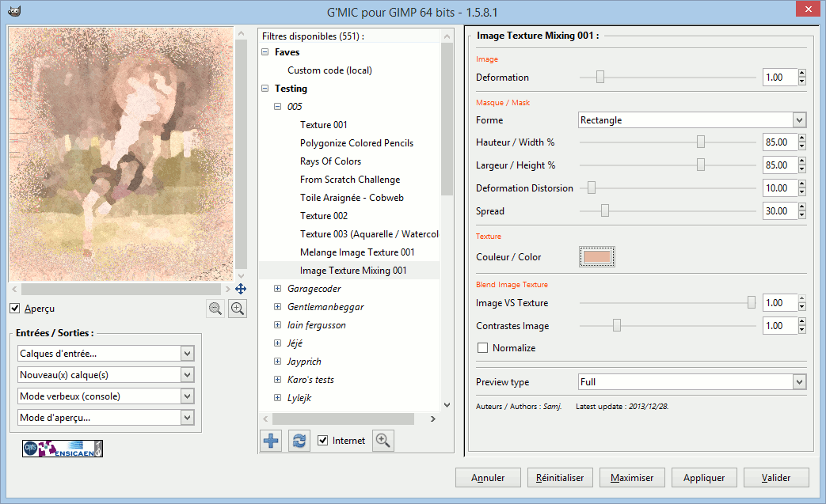The height and width of the screenshot is (504, 826).
Task: Expand the Karo's tests folder
Action: (x=278, y=379)
